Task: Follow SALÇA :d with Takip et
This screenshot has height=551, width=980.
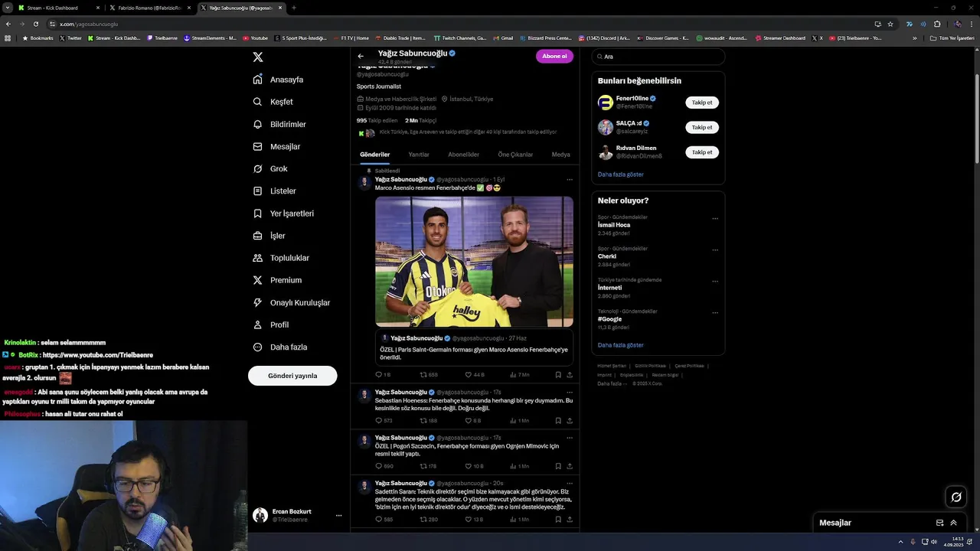Action: 702,127
